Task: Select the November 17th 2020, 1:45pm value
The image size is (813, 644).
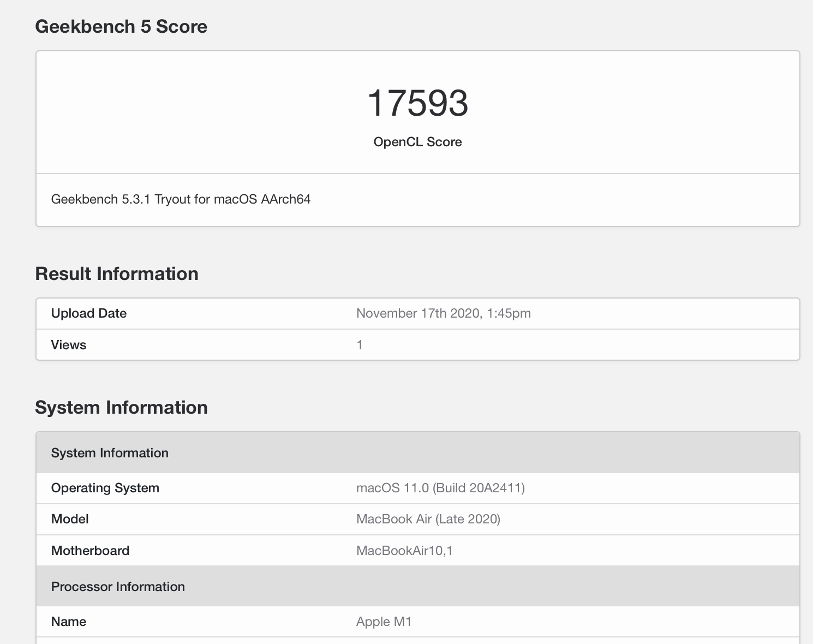Action: coord(444,313)
